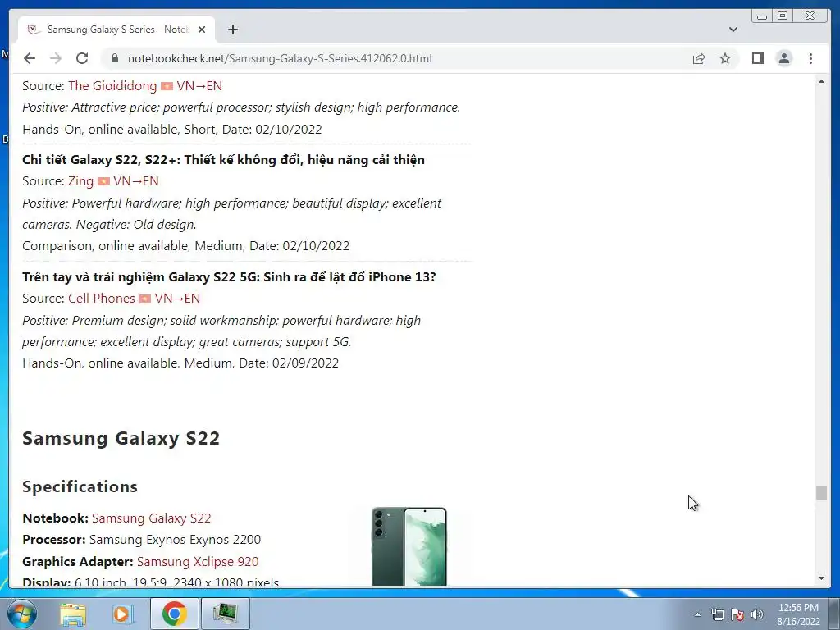The width and height of the screenshot is (840, 630).
Task: Open Windows Explorer from the taskbar
Action: pyautogui.click(x=73, y=614)
